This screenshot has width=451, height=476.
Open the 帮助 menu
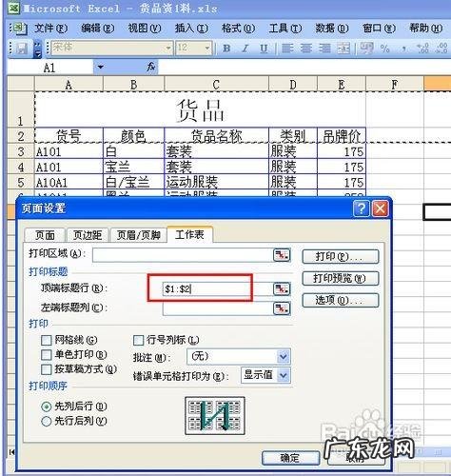tap(425, 29)
